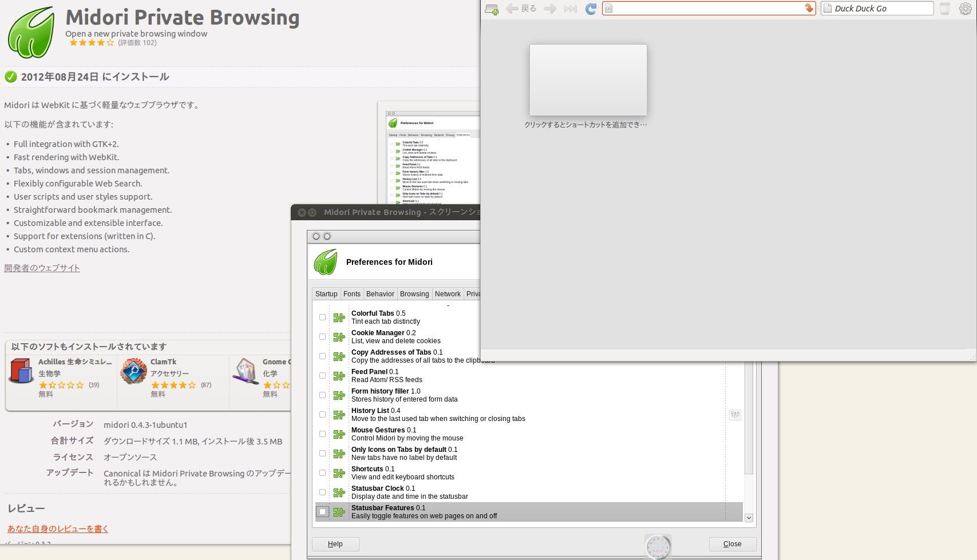Image resolution: width=977 pixels, height=560 pixels.
Task: Open the 開発者のウェブサイト link
Action: pos(42,268)
